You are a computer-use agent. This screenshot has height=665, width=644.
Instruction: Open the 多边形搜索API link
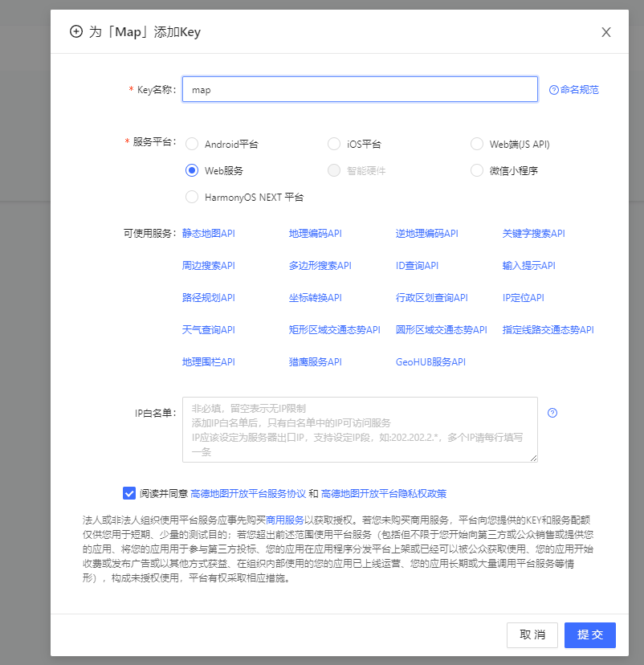(320, 266)
